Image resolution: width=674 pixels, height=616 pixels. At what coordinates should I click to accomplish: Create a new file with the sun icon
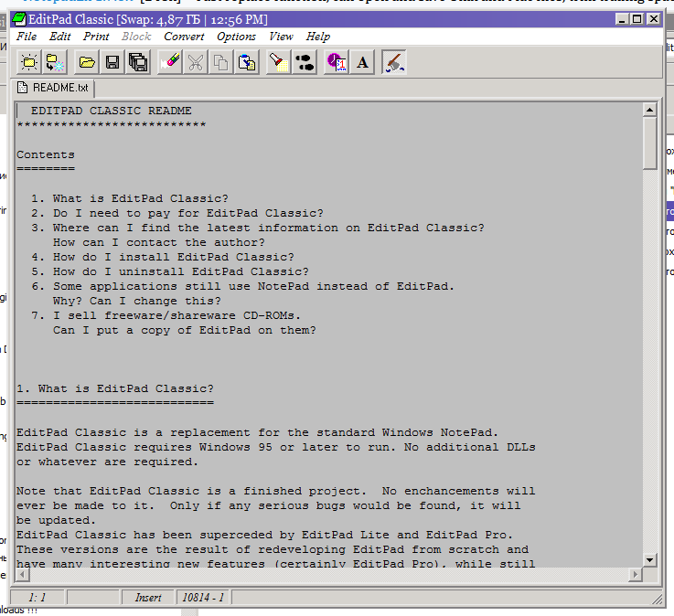pyautogui.click(x=29, y=63)
